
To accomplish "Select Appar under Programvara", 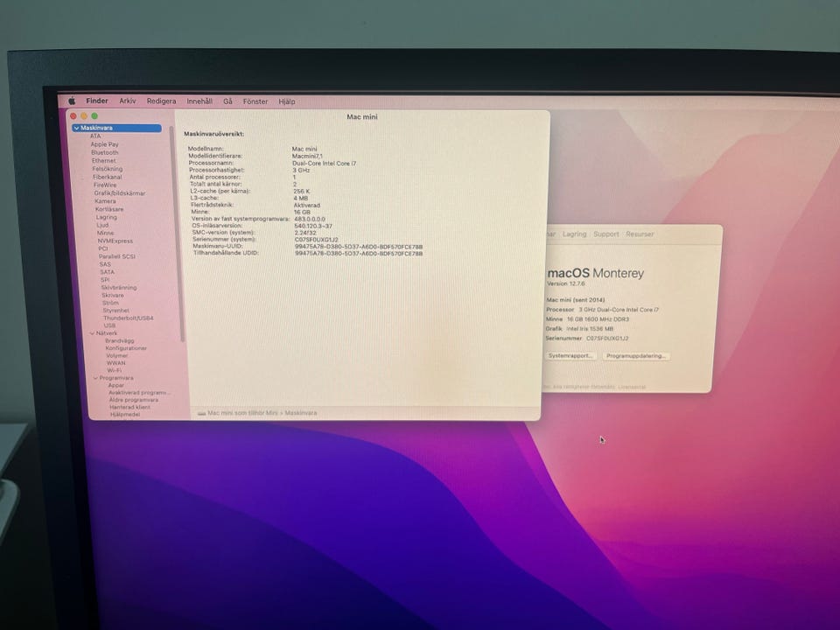I will [115, 385].
